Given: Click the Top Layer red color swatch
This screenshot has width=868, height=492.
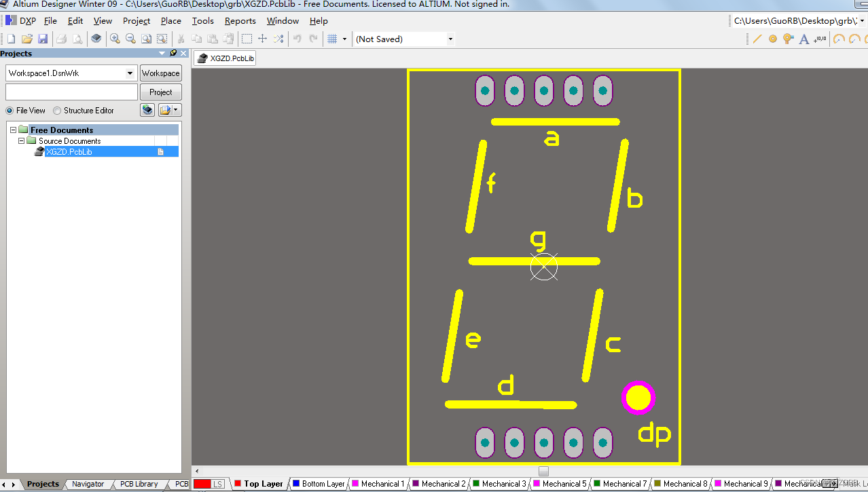Looking at the screenshot, I should 237,483.
